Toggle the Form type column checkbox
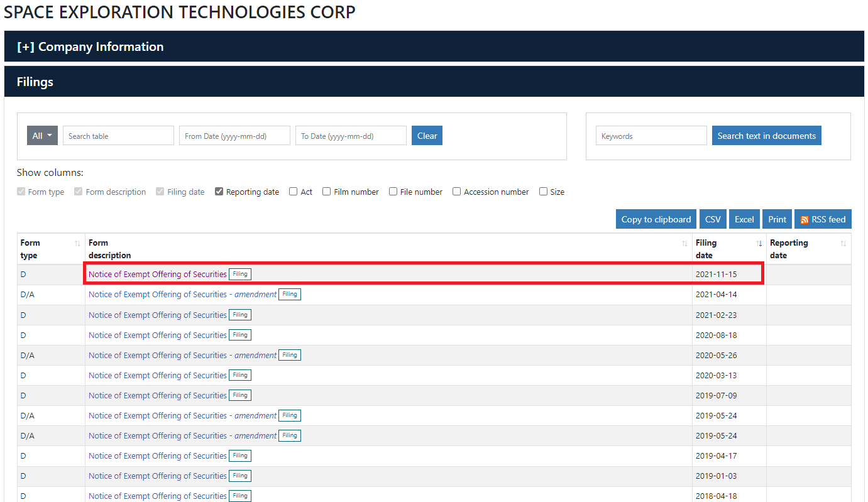 tap(21, 192)
